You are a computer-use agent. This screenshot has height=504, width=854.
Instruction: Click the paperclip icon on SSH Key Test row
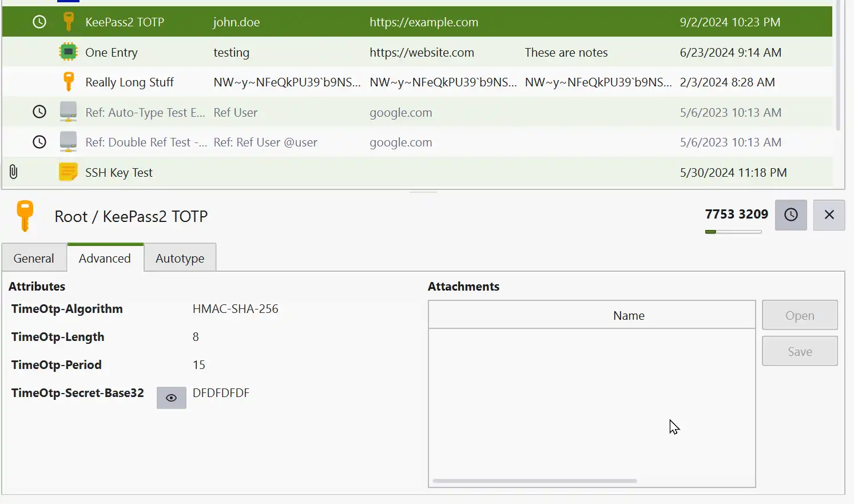pyautogui.click(x=14, y=172)
